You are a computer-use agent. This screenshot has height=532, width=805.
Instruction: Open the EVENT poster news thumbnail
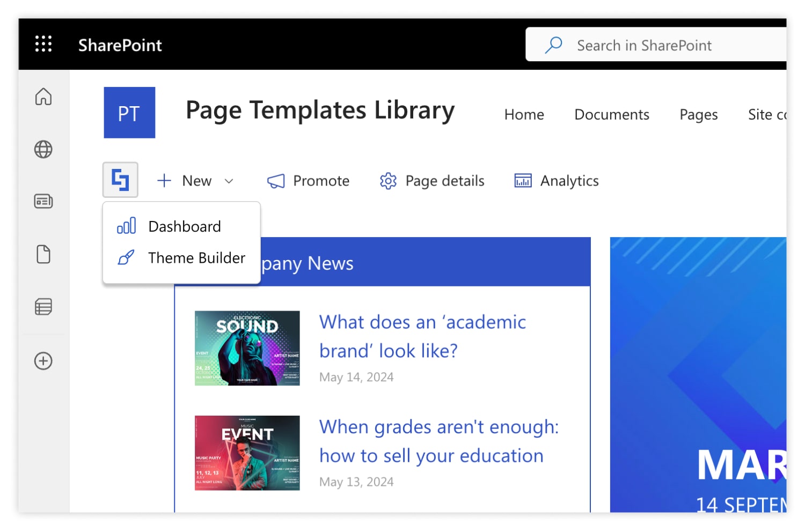pos(247,453)
